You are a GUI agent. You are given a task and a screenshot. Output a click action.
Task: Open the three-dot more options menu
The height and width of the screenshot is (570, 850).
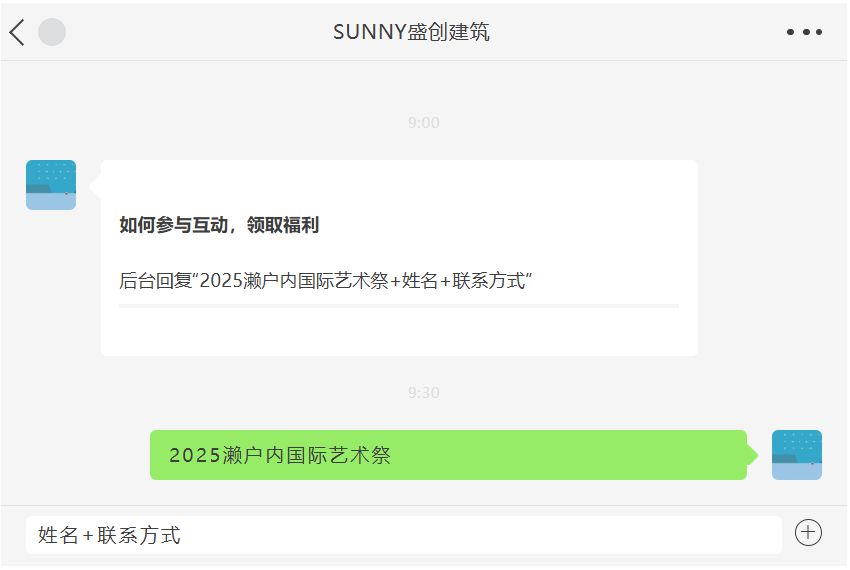point(804,32)
